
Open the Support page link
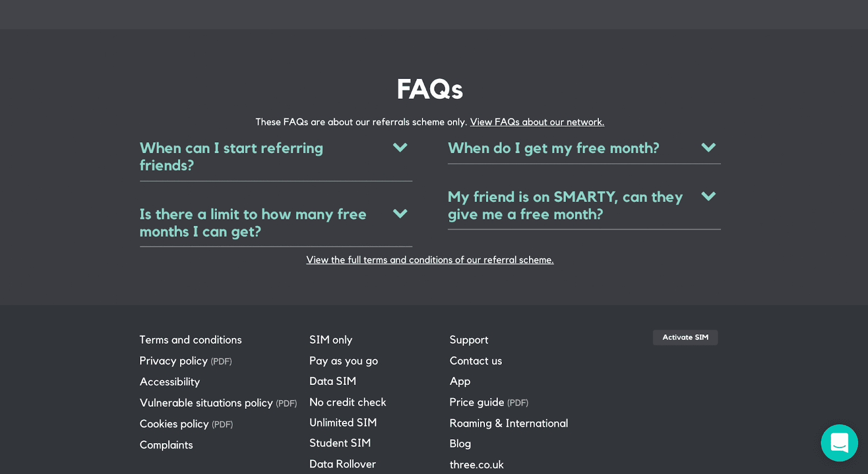tap(469, 340)
